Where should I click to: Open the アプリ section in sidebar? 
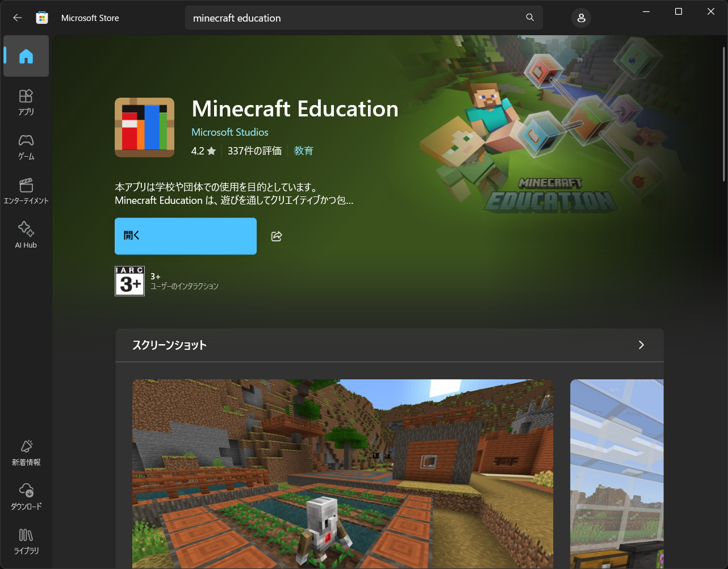[x=26, y=102]
